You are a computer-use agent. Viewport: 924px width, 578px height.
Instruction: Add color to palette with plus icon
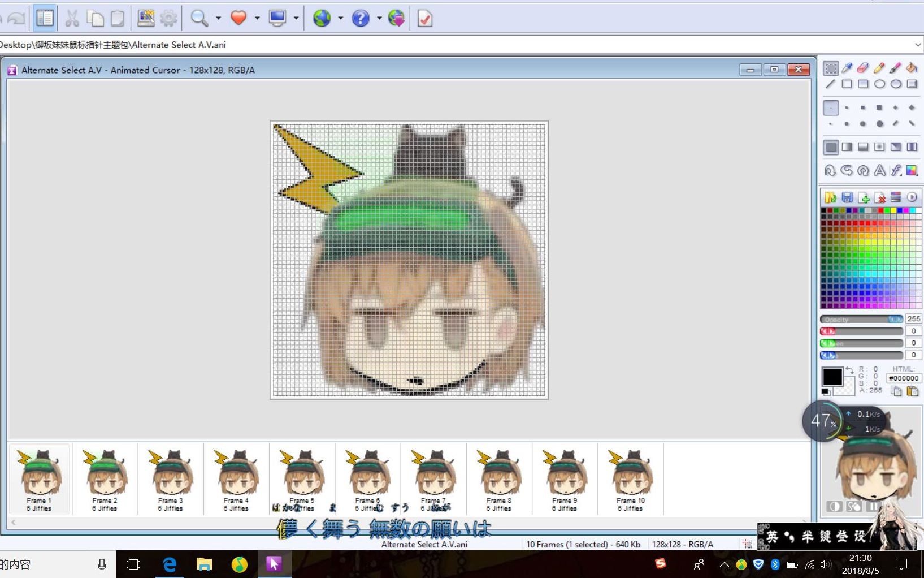[x=864, y=197]
